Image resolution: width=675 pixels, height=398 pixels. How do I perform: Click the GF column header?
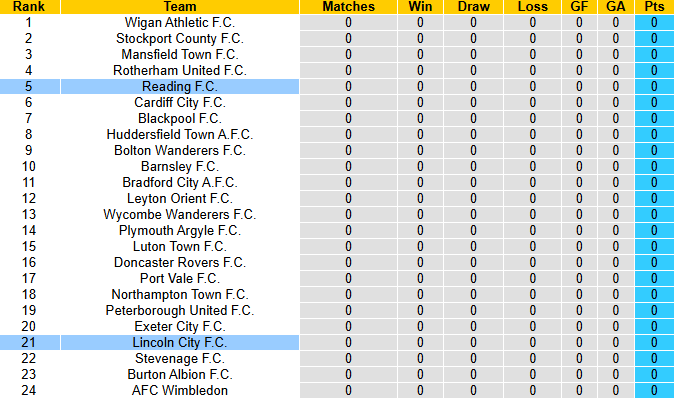click(x=579, y=7)
